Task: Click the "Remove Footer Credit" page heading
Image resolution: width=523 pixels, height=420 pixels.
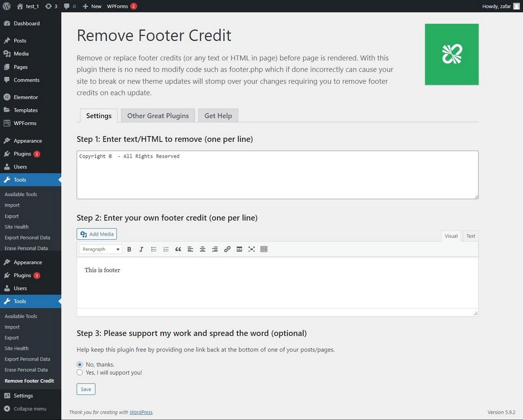Action: (154, 36)
